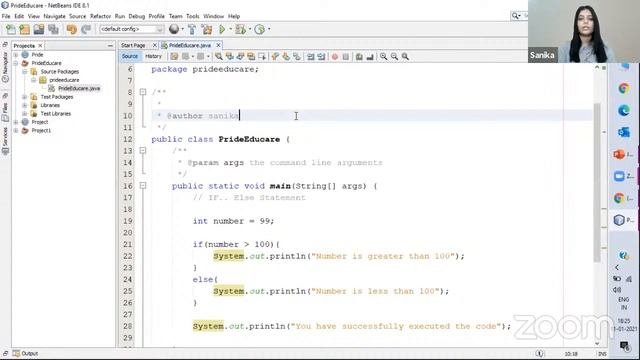640x360 pixels.
Task: Close the Projects panel tab
Action: (40, 46)
